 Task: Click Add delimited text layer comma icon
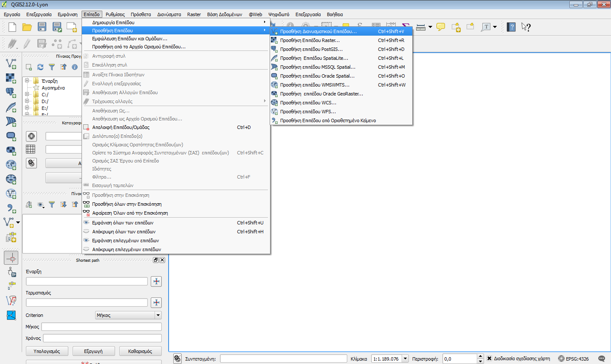point(11,207)
